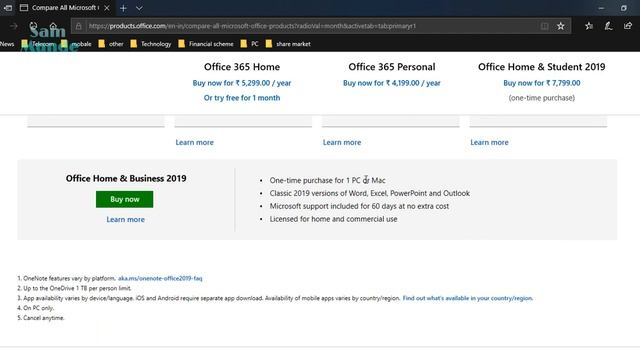Open the favorites hub icon
The height and width of the screenshot is (360, 640).
pos(589,26)
